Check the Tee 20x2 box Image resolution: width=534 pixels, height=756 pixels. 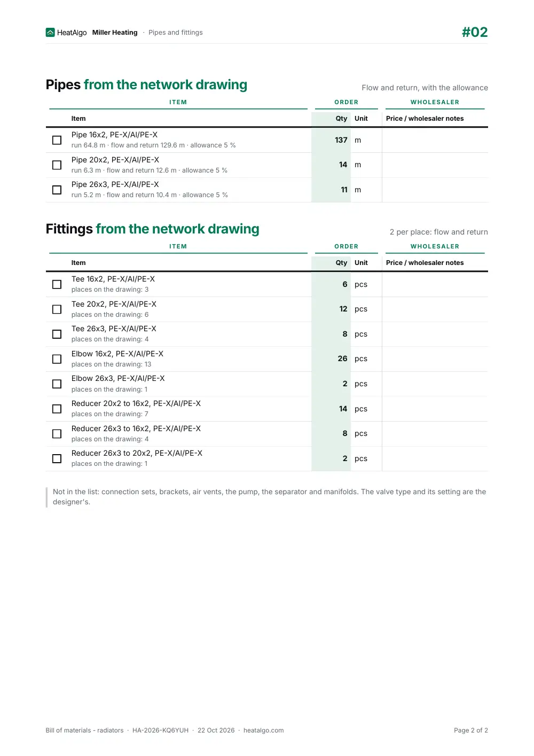(57, 309)
